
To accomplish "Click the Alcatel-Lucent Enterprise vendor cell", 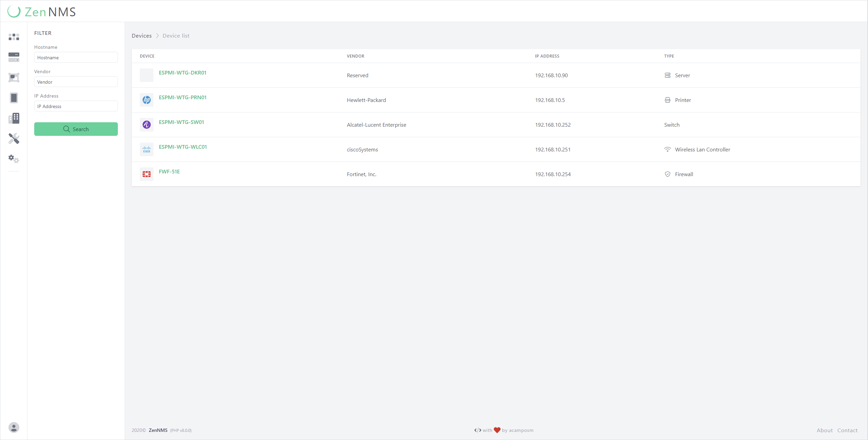I will click(x=377, y=125).
